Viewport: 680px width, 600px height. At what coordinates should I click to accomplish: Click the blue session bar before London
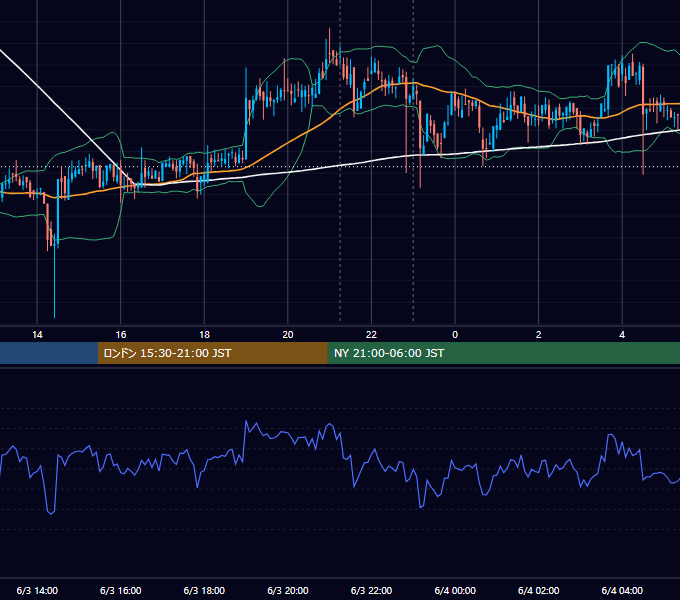pos(49,353)
